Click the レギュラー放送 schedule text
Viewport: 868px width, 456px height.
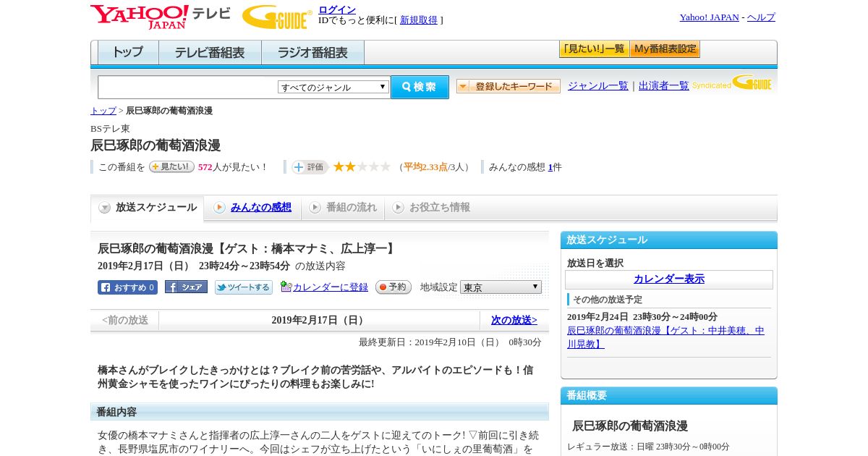tap(648, 447)
